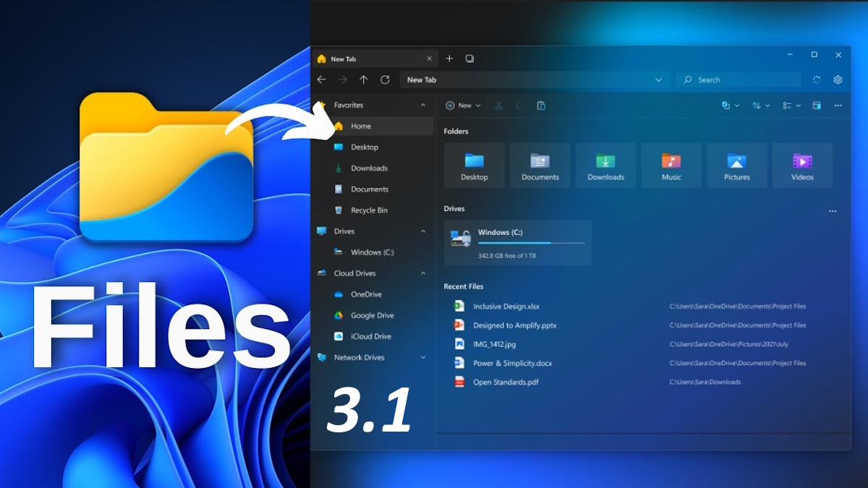Open Settings via the gear icon
The width and height of the screenshot is (868, 488).
[838, 80]
